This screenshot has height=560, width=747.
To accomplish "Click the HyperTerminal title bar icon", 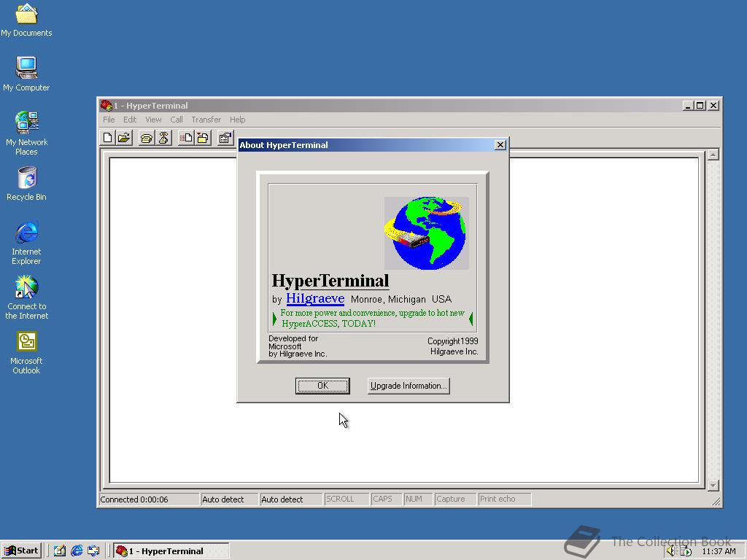I will 106,105.
